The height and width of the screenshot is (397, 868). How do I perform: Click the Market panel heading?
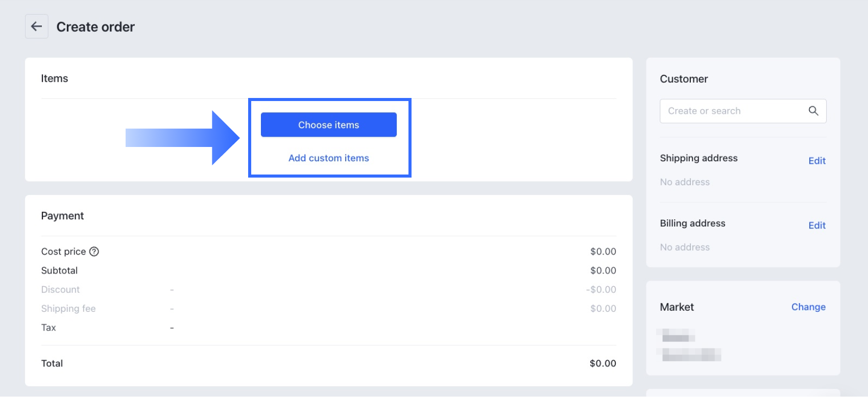677,307
